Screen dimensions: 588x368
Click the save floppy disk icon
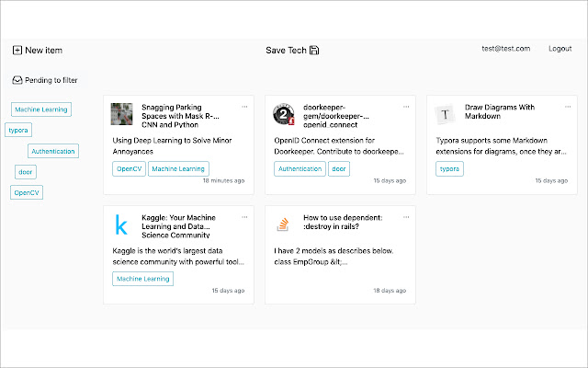tap(314, 50)
